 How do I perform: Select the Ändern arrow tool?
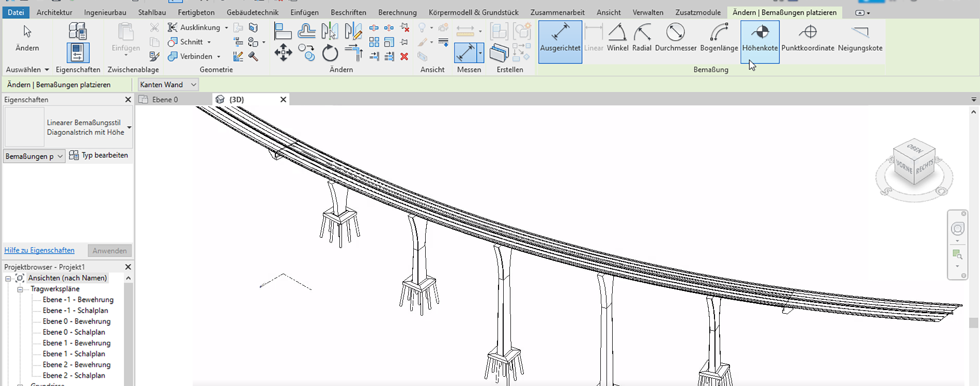click(x=27, y=38)
